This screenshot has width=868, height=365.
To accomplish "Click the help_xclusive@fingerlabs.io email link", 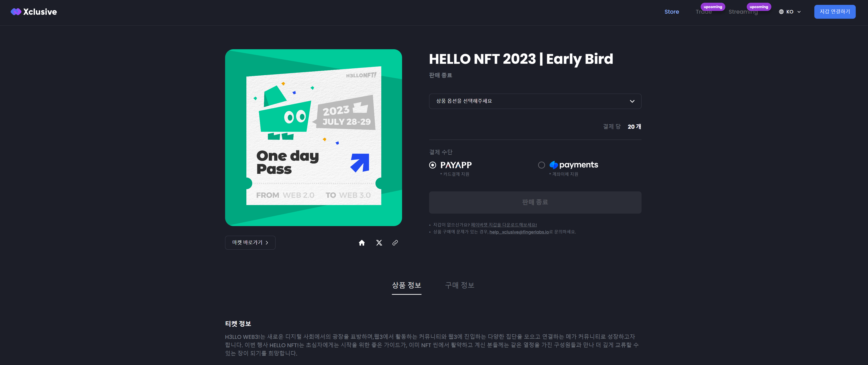I will coord(519,232).
